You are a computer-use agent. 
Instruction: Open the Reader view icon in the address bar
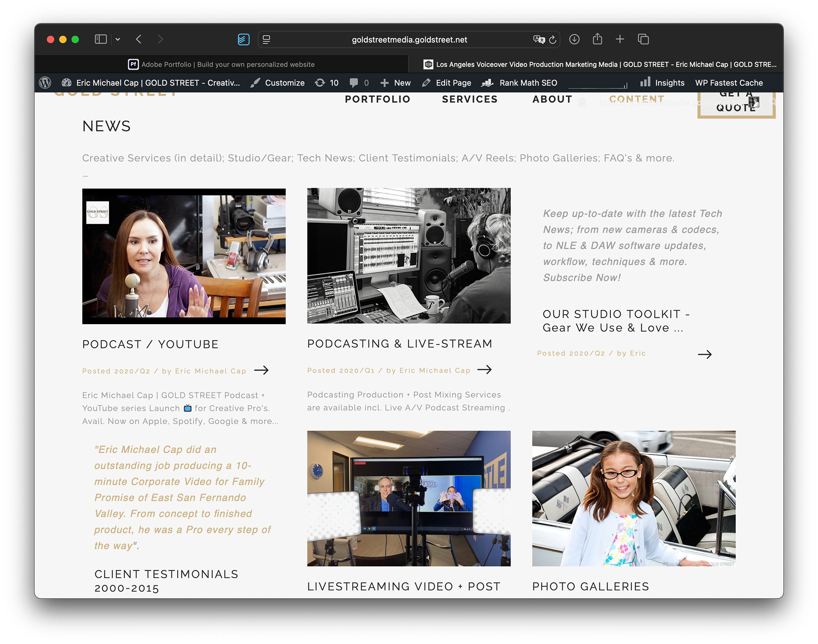coord(267,40)
